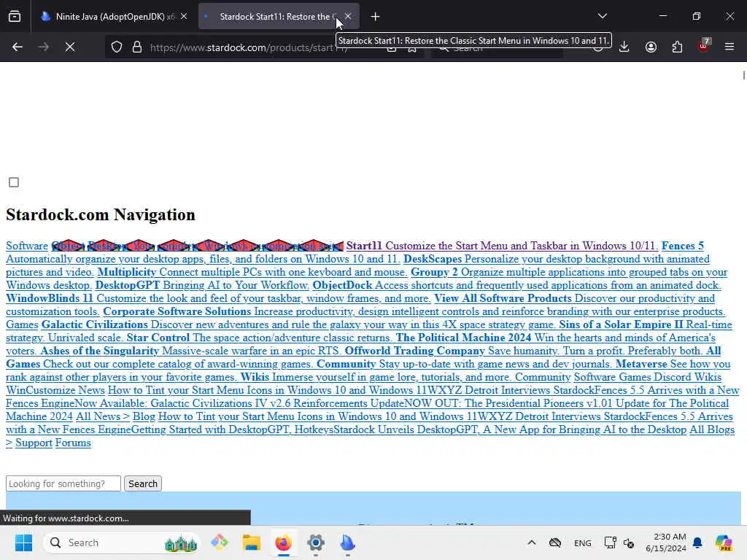The height and width of the screenshot is (560, 747).
Task: Open the WinCustomize link
Action: click(41, 390)
